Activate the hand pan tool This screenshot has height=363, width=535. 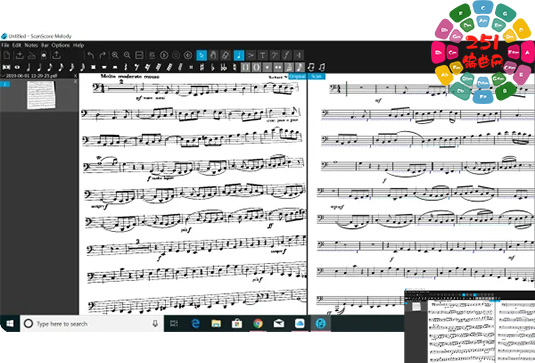[213, 55]
